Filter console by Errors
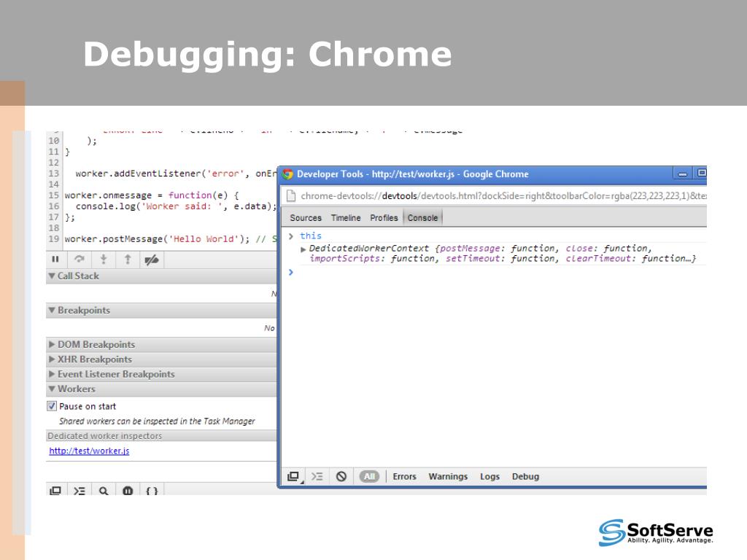 coord(404,476)
